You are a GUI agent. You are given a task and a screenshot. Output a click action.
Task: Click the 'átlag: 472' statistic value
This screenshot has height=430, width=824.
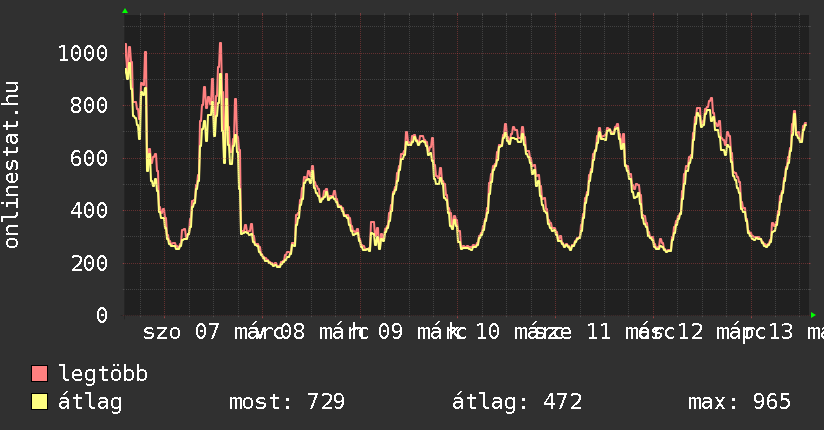point(517,402)
